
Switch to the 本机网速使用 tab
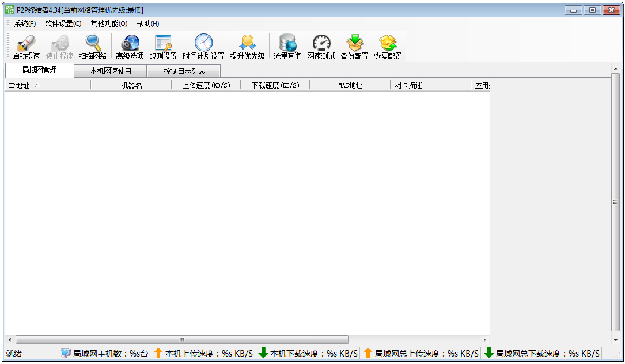click(x=111, y=71)
